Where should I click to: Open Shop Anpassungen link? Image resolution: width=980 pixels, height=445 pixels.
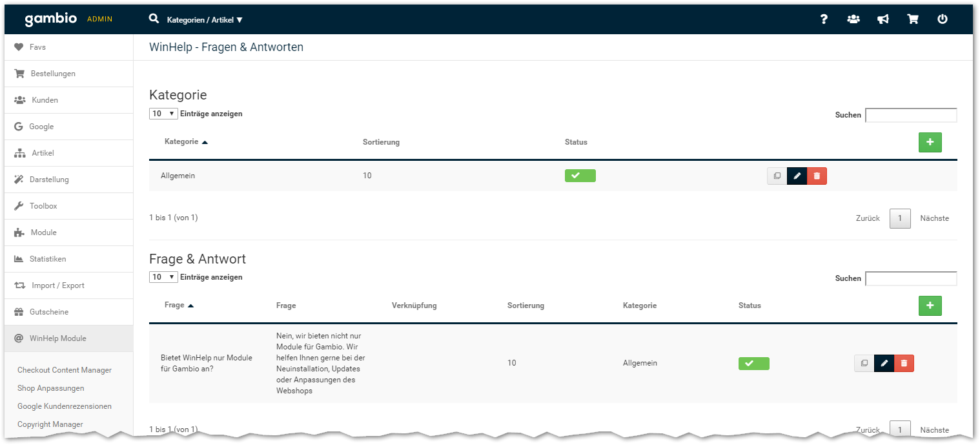tap(51, 388)
